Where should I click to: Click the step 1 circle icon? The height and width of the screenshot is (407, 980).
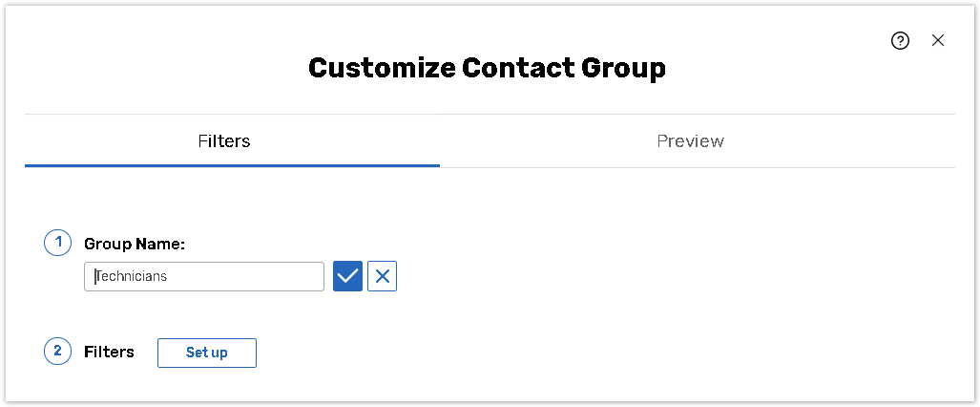click(58, 243)
